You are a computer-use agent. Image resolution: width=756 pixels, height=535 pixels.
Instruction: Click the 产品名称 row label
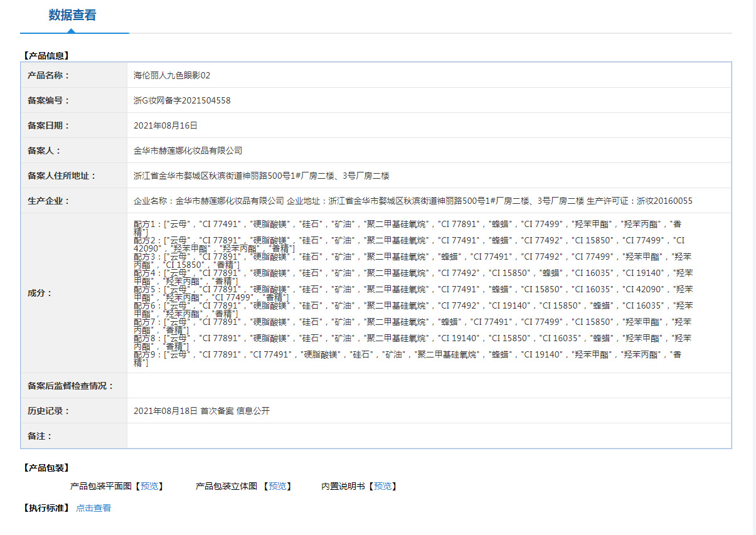tap(49, 75)
